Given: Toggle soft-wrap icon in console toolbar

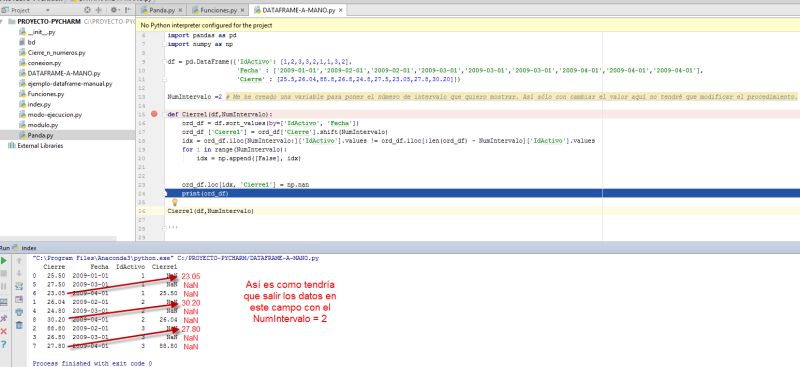Looking at the screenshot, I should (x=19, y=286).
